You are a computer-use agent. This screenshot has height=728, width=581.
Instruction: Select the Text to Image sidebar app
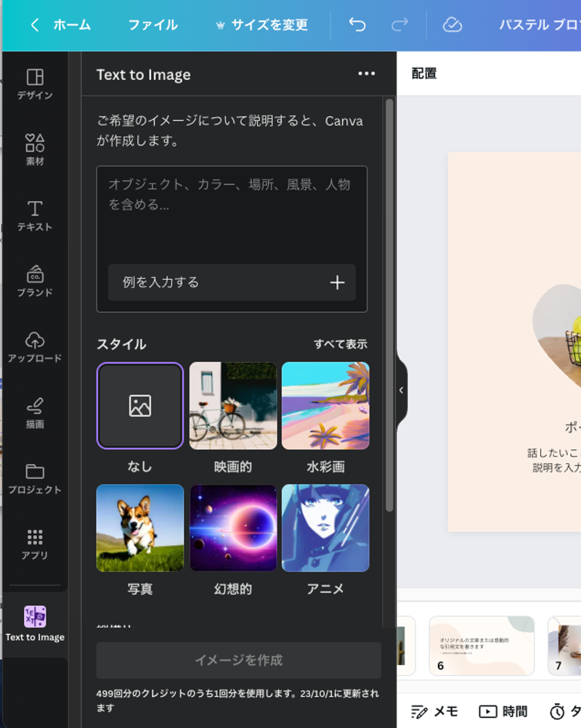pos(35,623)
